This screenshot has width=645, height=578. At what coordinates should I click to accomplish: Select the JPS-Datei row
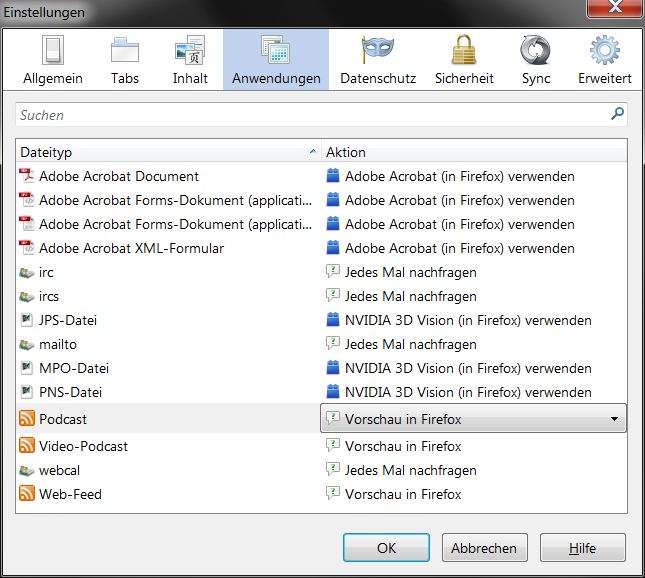(x=321, y=320)
